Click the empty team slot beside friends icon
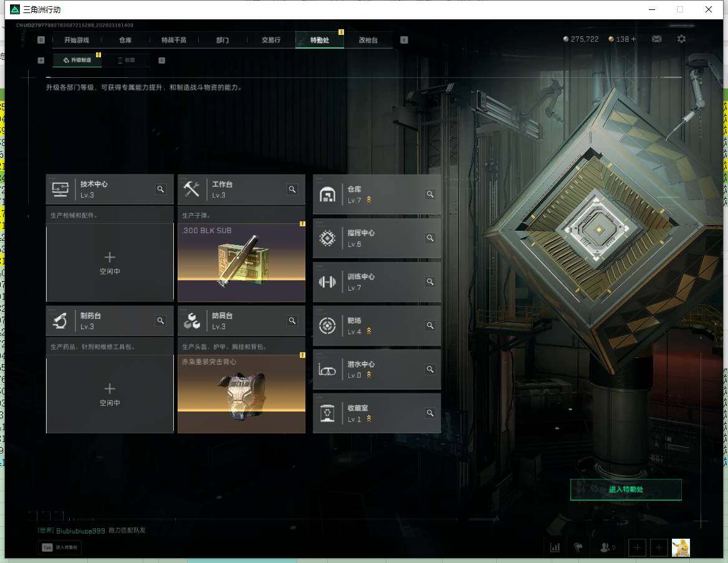The height and width of the screenshot is (563, 728). point(637,547)
